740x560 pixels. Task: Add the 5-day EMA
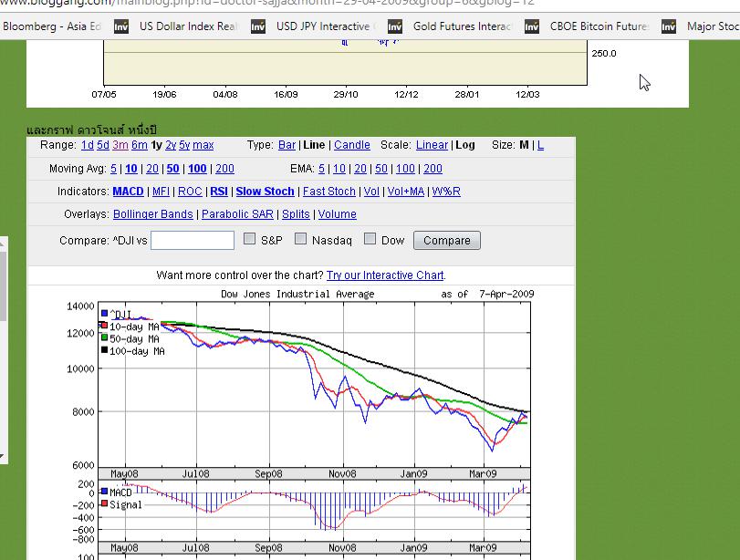(x=321, y=169)
